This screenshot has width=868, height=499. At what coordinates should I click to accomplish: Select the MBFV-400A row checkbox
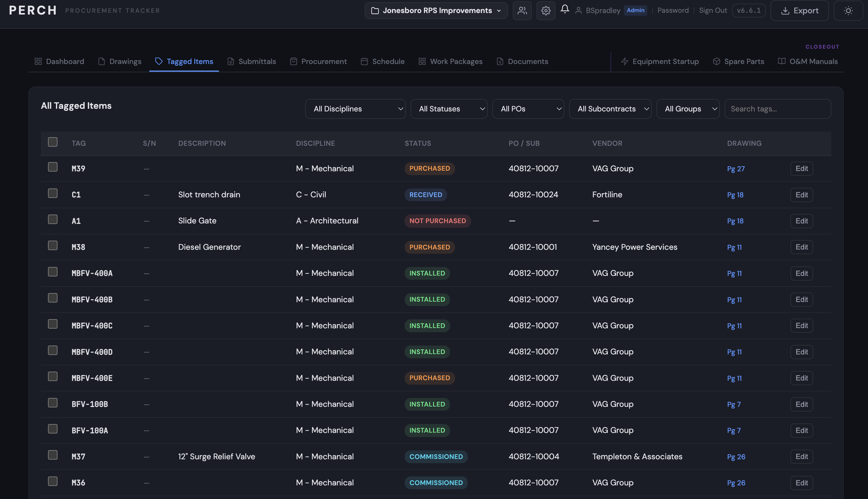53,272
